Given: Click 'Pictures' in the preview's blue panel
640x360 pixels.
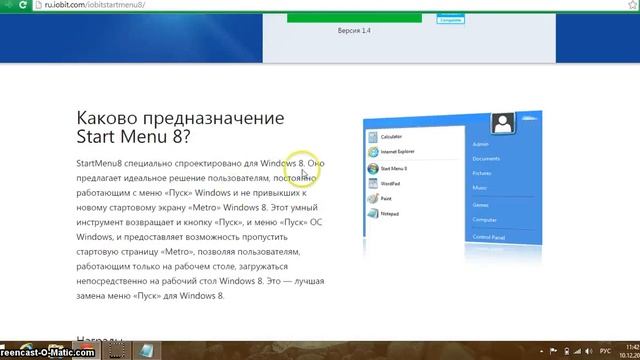Looking at the screenshot, I should pos(482,173).
